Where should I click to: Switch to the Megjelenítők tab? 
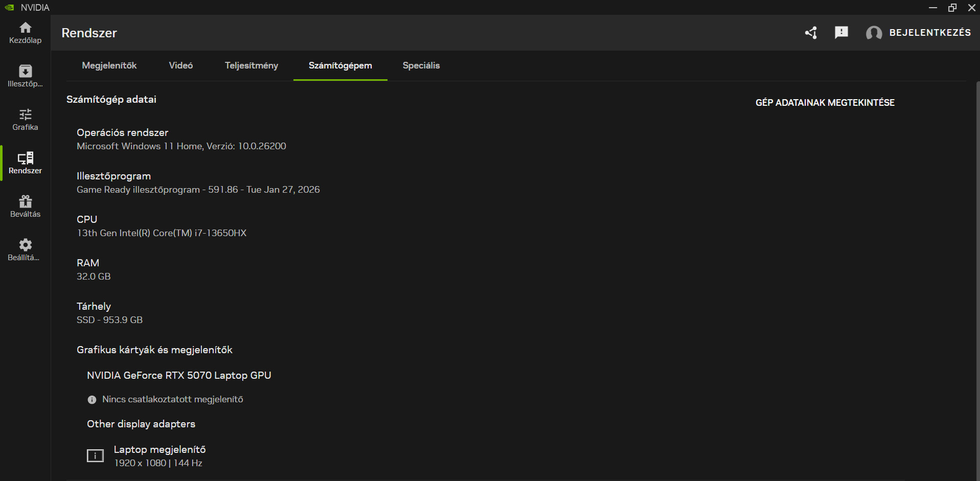click(x=109, y=65)
